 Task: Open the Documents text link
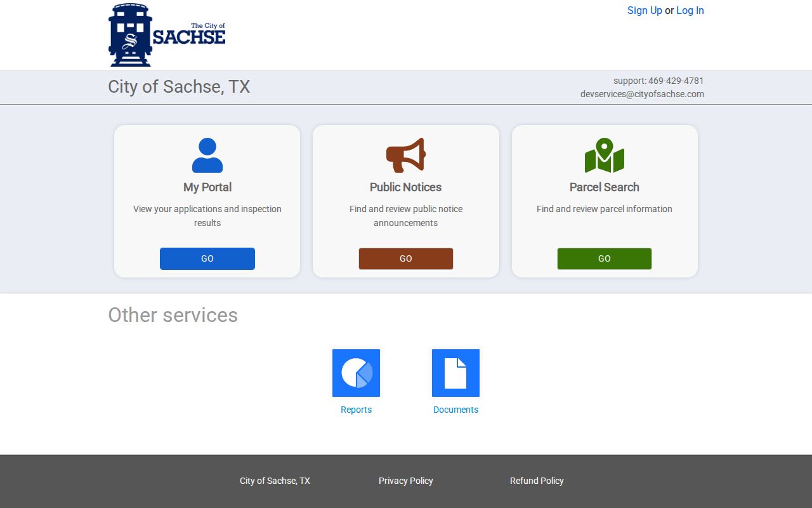[x=455, y=410]
